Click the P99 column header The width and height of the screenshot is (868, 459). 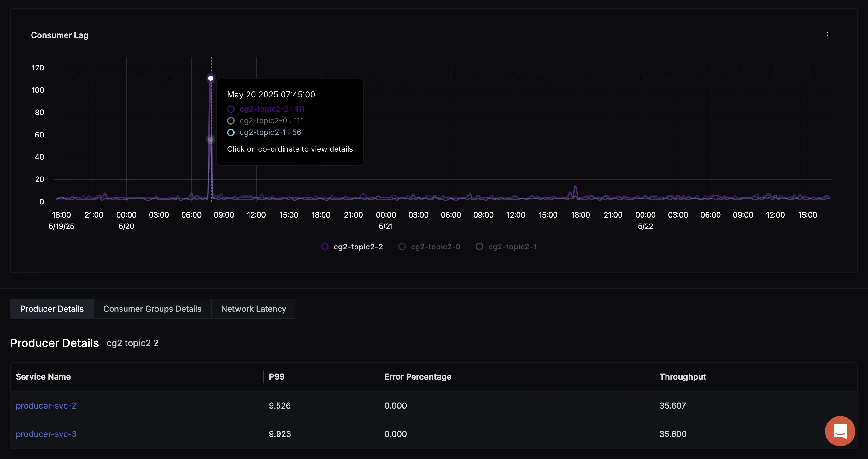(277, 376)
